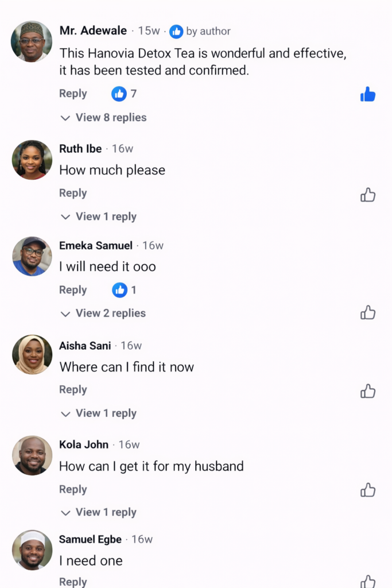Image resolution: width=392 pixels, height=588 pixels.
Task: Open reaction count on Emeka Samuel's comment
Action: (125, 290)
